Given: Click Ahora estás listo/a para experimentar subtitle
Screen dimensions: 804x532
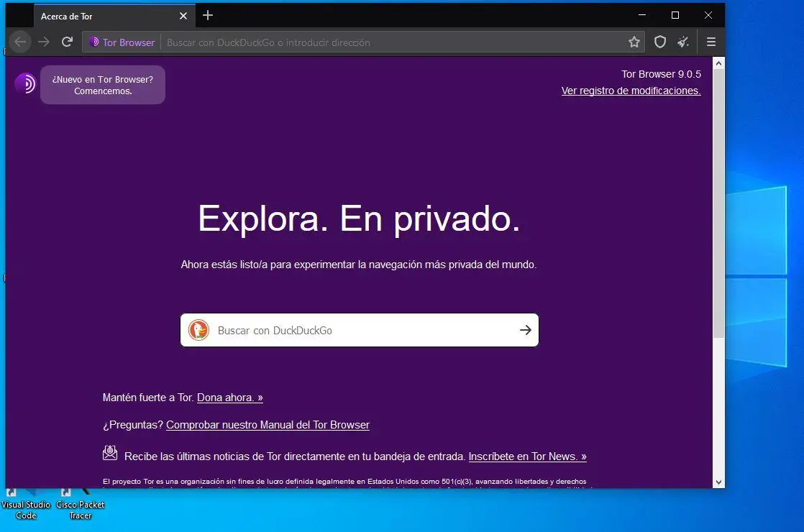Looking at the screenshot, I should [359, 265].
